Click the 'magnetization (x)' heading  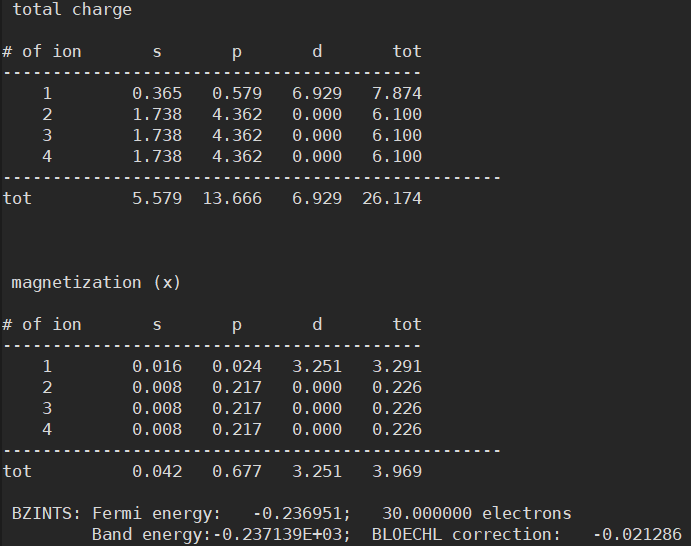(96, 282)
